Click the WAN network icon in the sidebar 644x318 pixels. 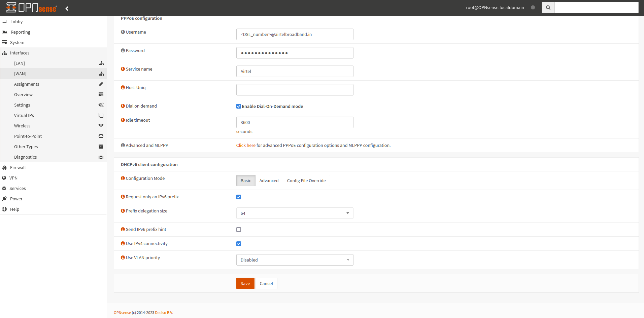[102, 74]
